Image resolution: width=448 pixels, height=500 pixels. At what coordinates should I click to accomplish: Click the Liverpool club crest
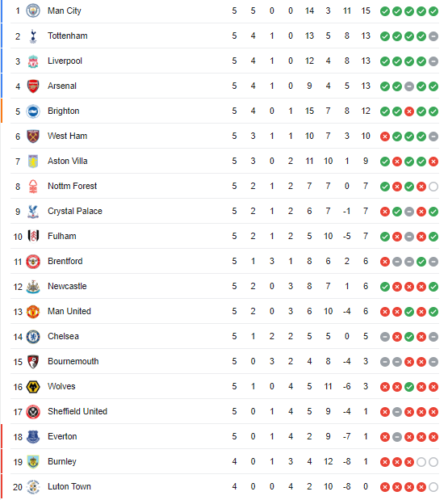click(x=33, y=61)
